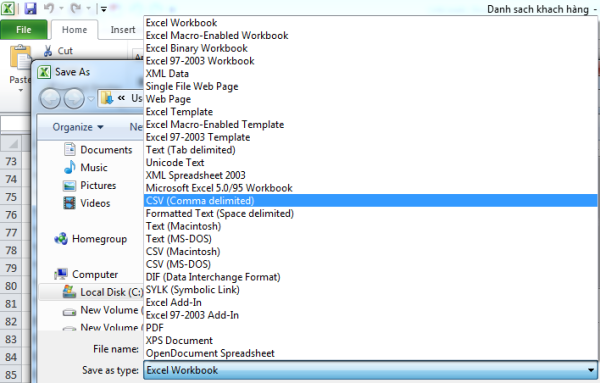Image resolution: width=600 pixels, height=383 pixels.
Task: Open the File tab
Action: pos(24,30)
